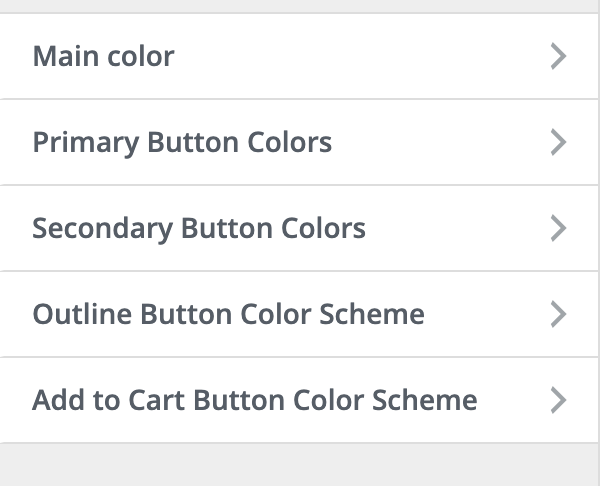Click the arrow beside Outline Button Color Scheme

559,314
